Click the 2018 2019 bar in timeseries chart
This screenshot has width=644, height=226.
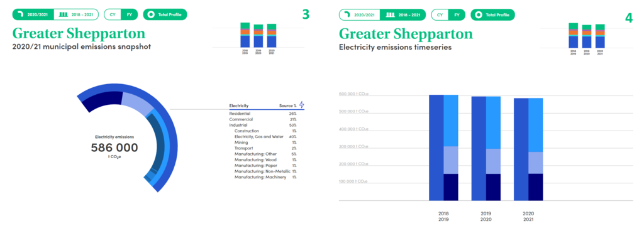[443, 148]
